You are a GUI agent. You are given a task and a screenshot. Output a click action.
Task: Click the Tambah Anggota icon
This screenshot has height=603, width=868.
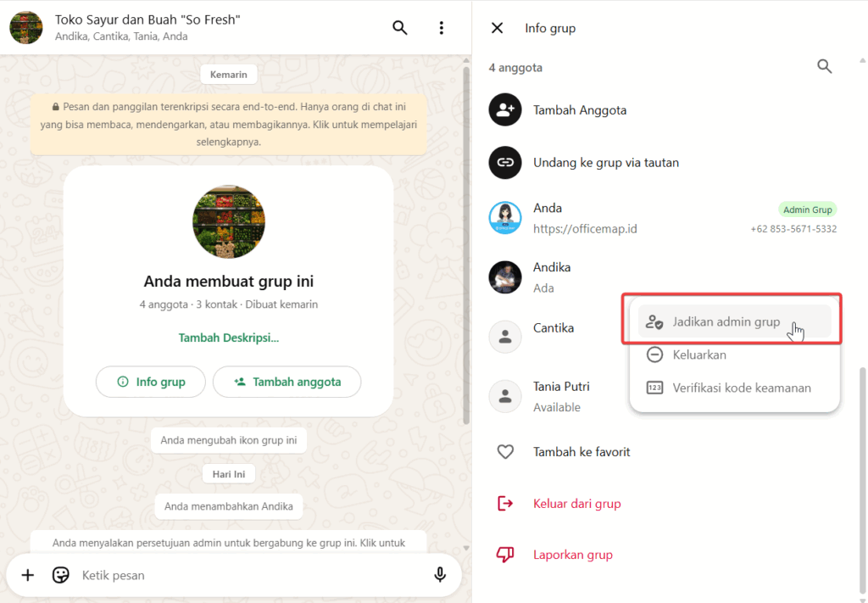tap(505, 110)
